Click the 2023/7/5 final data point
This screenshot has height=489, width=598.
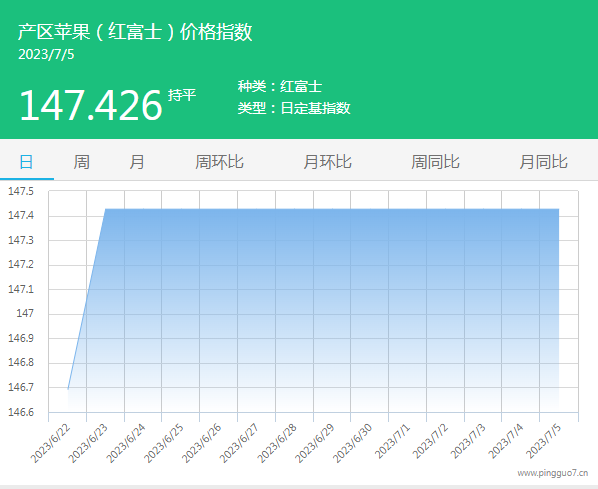click(559, 209)
